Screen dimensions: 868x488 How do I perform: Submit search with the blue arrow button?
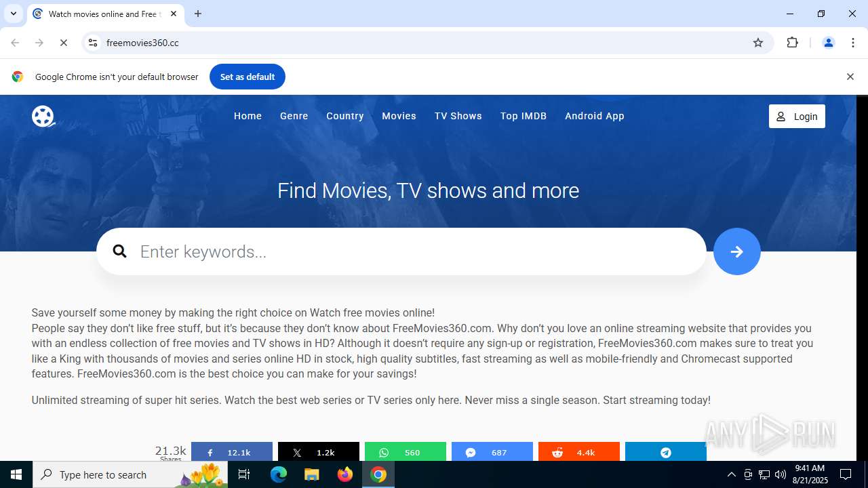736,251
